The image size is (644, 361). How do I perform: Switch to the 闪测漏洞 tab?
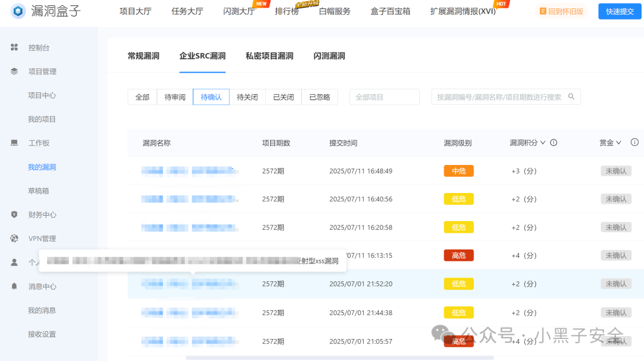tap(329, 56)
